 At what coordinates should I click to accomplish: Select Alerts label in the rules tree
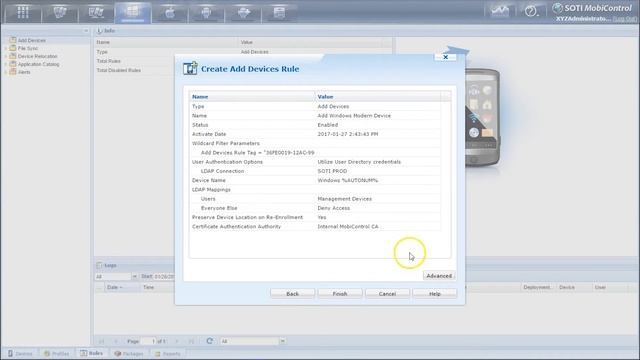24,72
